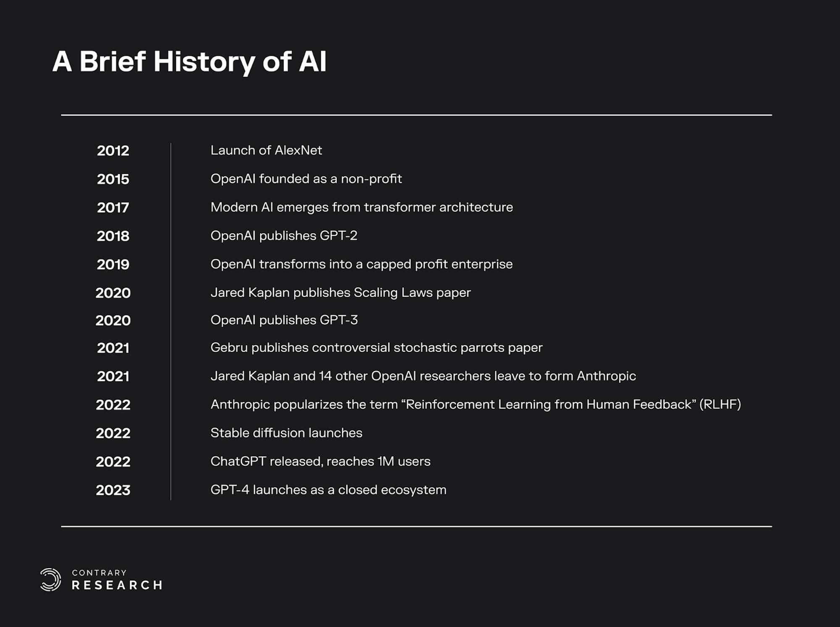Viewport: 840px width, 627px height.
Task: Click the "A Brief History of AI" title
Action: pos(189,62)
